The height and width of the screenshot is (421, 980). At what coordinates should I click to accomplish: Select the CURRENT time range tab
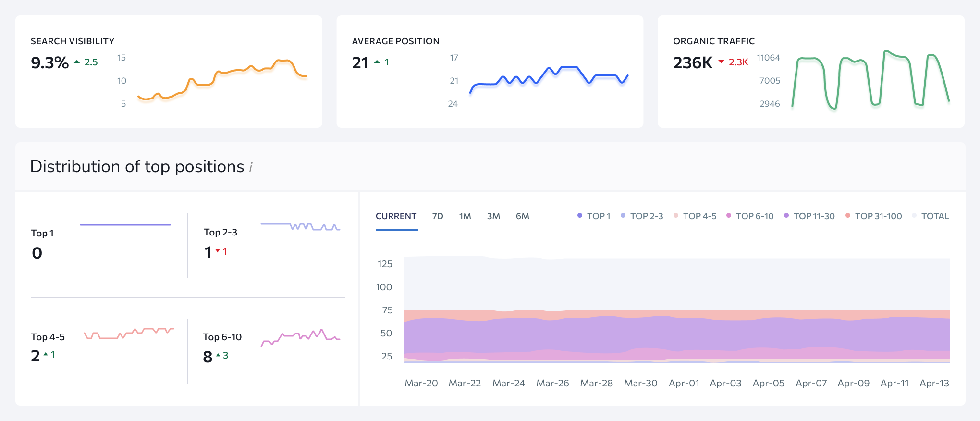click(x=396, y=216)
